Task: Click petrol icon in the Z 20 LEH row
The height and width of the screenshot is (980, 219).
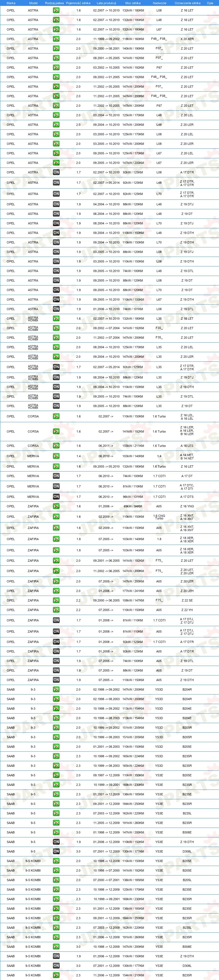Action: coord(56,591)
